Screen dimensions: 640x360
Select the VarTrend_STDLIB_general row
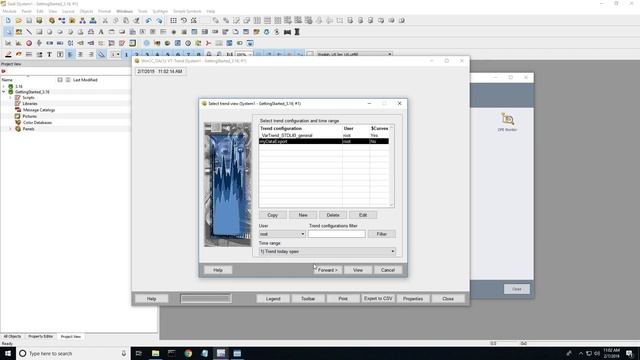[x=324, y=135]
